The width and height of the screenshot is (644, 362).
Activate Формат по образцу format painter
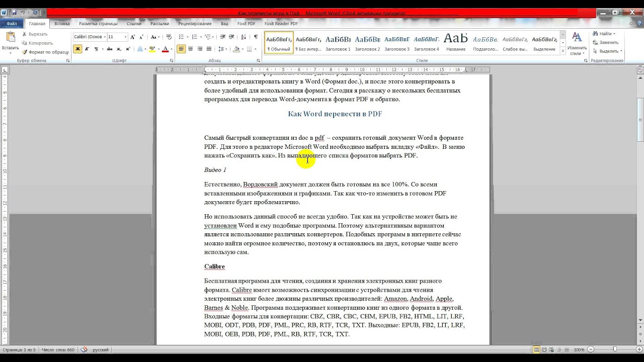(45, 52)
